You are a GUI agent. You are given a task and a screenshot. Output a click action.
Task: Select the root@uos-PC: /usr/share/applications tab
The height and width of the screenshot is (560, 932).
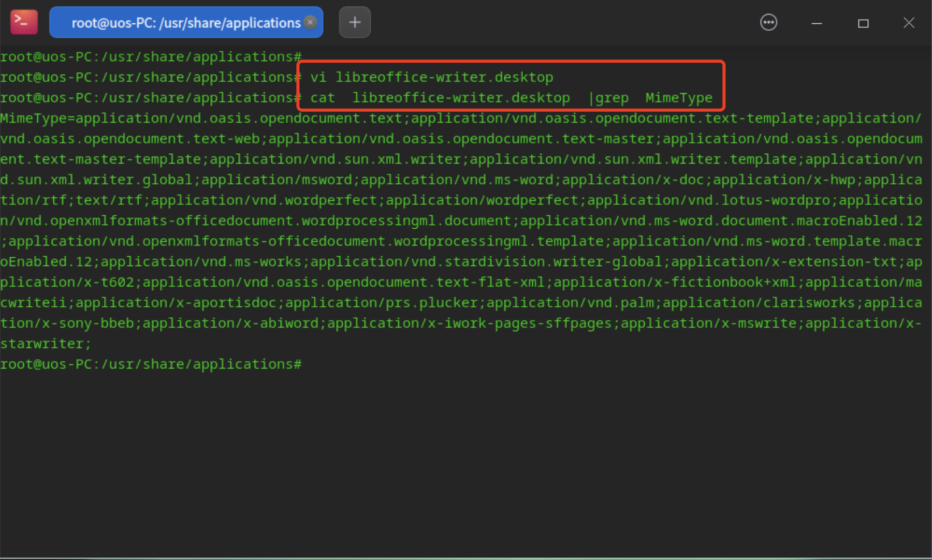186,22
